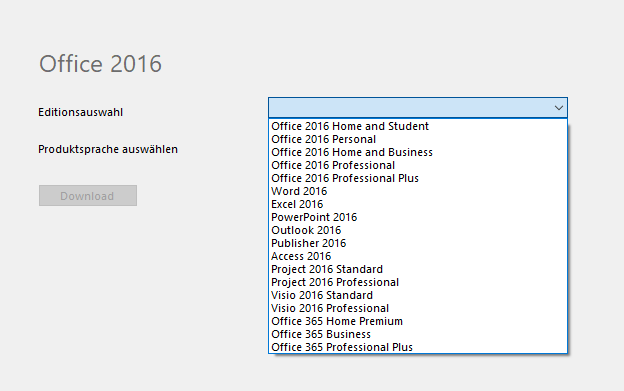Choose Office 2016 Personal edition
Image resolution: width=624 pixels, height=391 pixels.
(x=418, y=139)
